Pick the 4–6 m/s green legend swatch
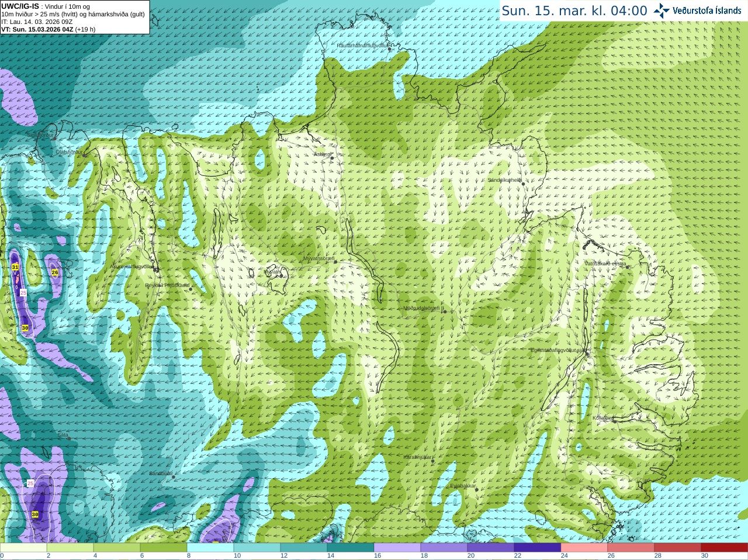 [x=117, y=548]
